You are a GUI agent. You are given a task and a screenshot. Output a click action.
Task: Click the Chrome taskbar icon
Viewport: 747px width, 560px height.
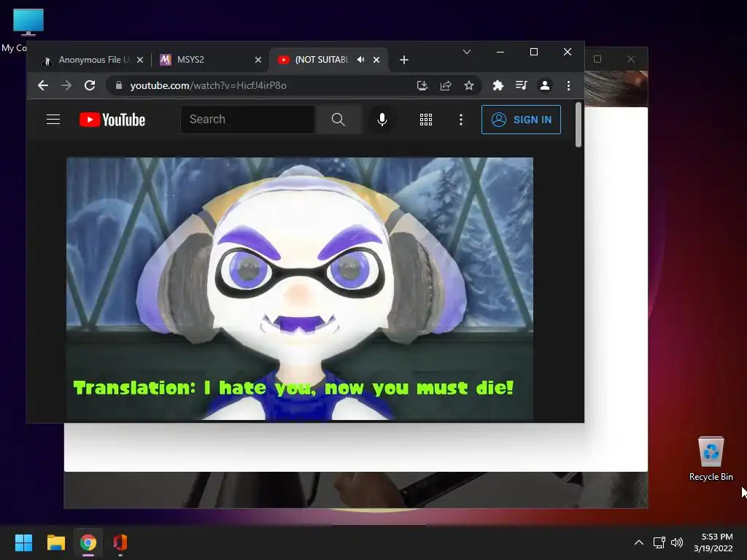(x=88, y=542)
